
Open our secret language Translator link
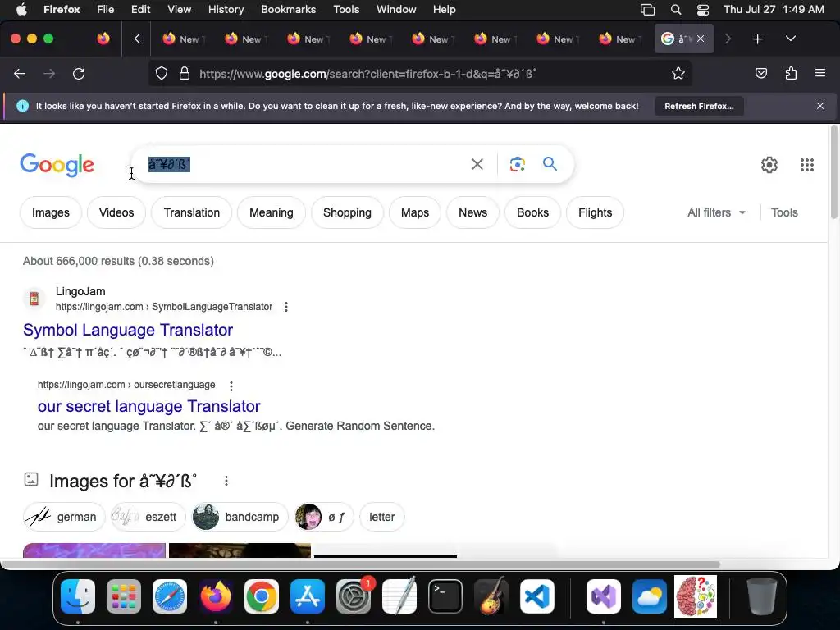point(149,406)
